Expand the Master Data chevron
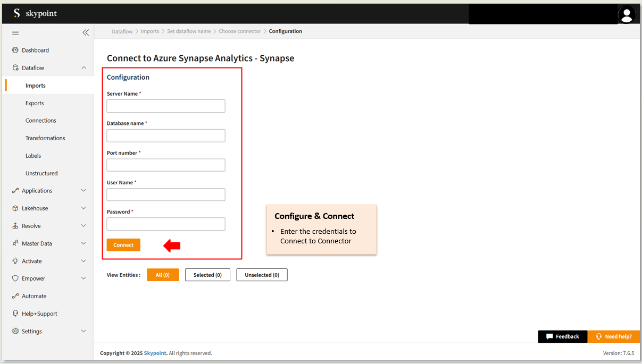The height and width of the screenshot is (364, 642). coord(84,243)
